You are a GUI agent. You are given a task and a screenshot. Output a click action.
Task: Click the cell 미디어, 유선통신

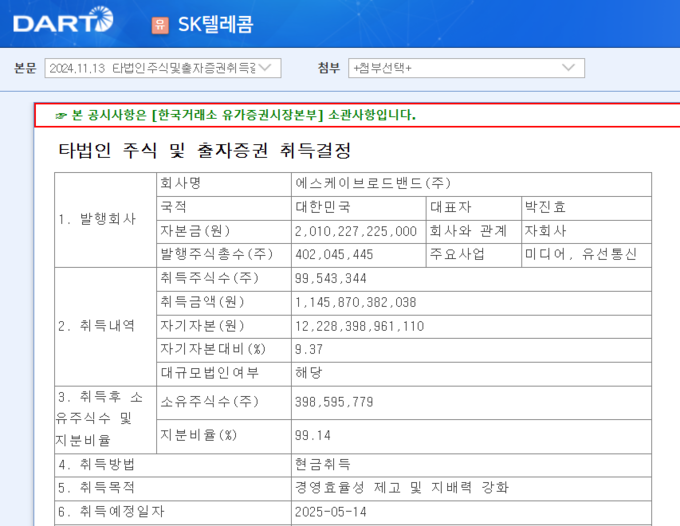click(x=581, y=254)
